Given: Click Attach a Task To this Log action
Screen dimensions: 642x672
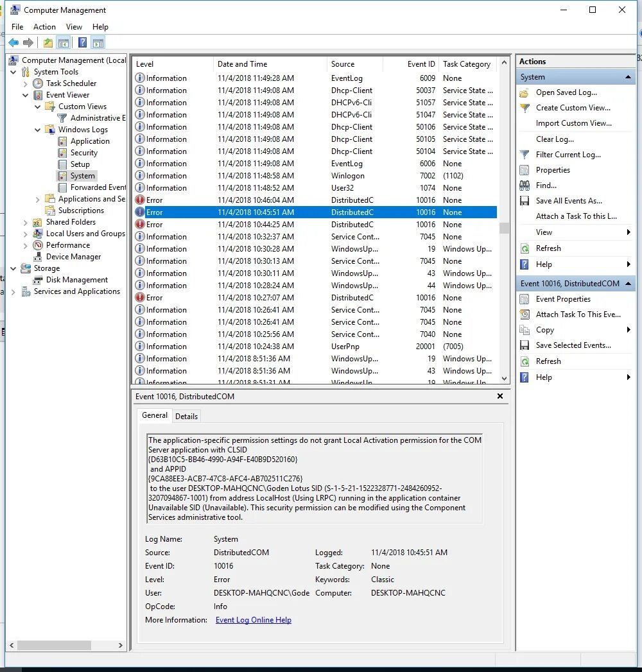Looking at the screenshot, I should tap(576, 216).
